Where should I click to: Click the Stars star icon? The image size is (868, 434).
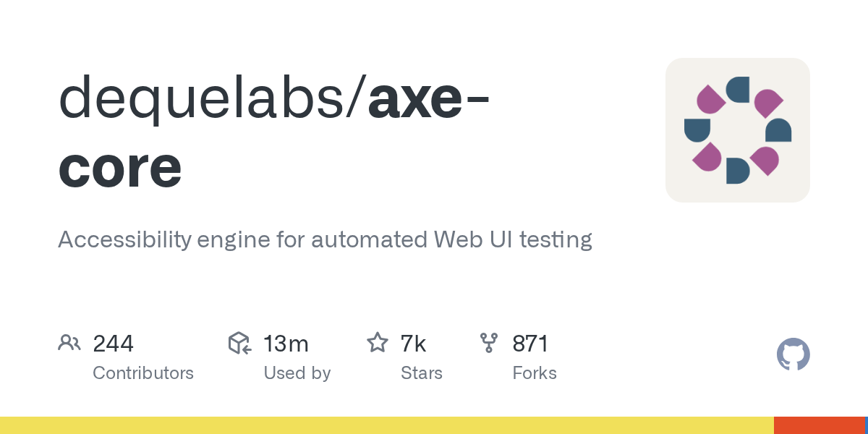click(x=377, y=343)
